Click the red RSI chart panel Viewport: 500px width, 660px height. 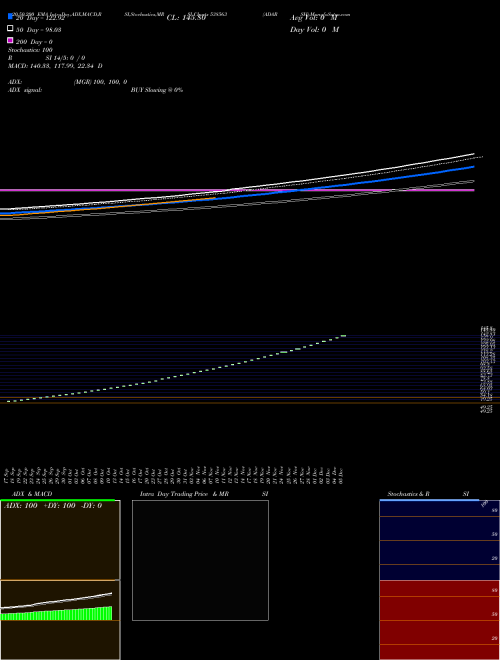tap(439, 620)
